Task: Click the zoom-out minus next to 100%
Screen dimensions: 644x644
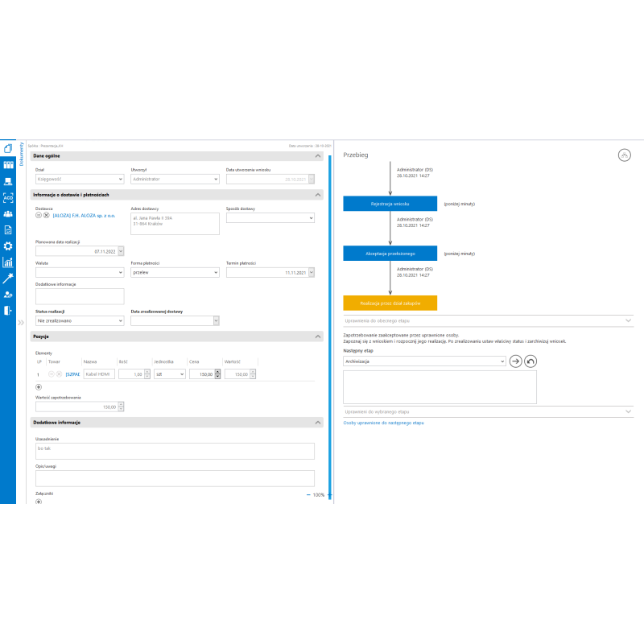Action: pos(308,494)
